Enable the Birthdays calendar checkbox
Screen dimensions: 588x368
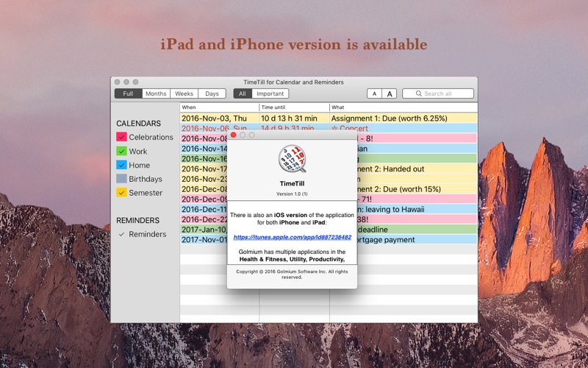click(121, 179)
